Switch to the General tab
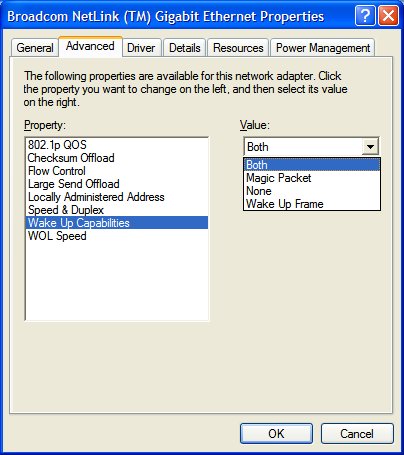 [x=35, y=48]
